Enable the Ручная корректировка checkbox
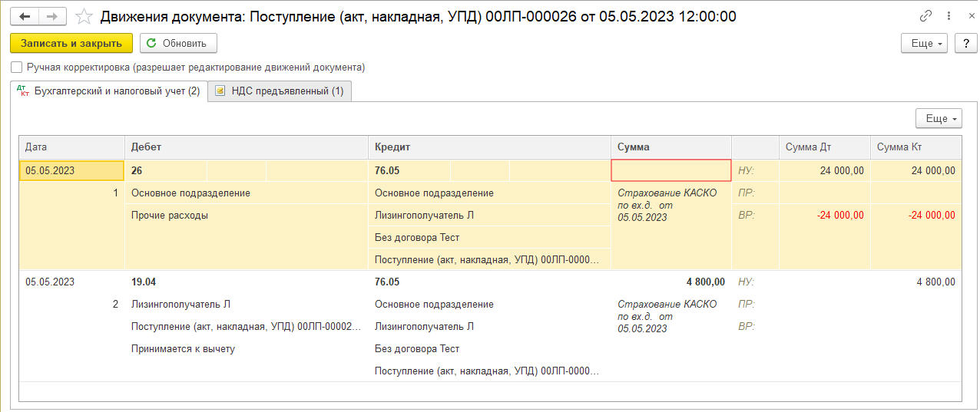Viewport: 980px width, 412px height. click(17, 68)
